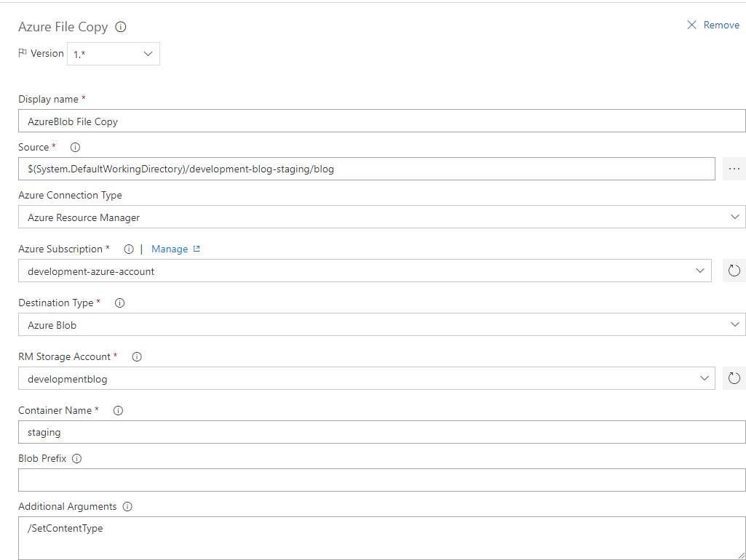This screenshot has width=746, height=560.
Task: Click the info icon next to Blob Prefix
Action: point(77,458)
